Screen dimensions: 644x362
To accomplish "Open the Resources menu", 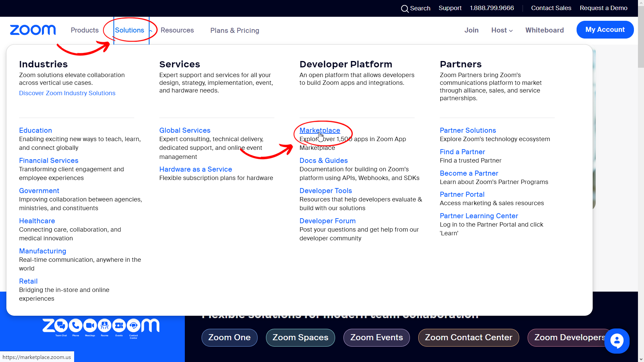I will pos(177,30).
